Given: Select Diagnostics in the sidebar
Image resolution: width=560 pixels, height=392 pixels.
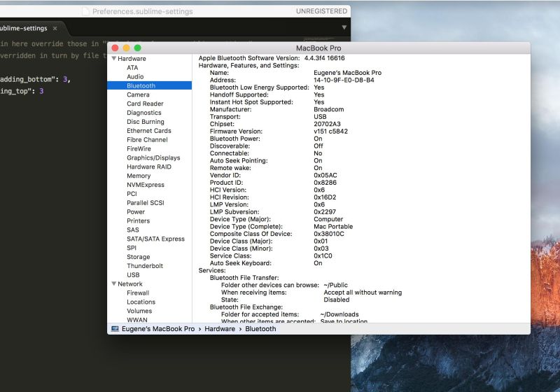Looking at the screenshot, I should click(x=144, y=113).
